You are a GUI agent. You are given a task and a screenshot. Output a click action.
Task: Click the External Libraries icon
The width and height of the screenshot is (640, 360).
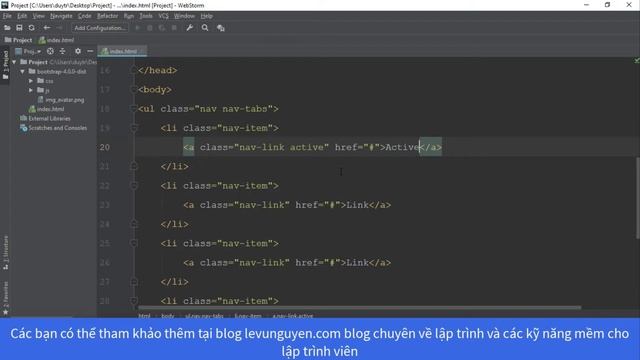pos(24,118)
